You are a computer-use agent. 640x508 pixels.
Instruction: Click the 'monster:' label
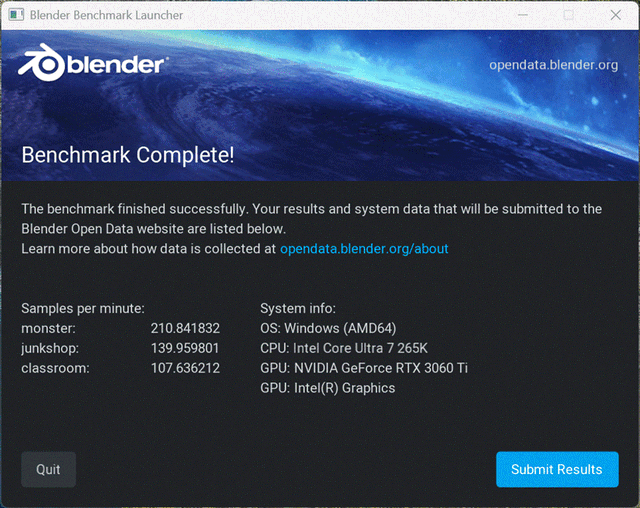coord(49,328)
